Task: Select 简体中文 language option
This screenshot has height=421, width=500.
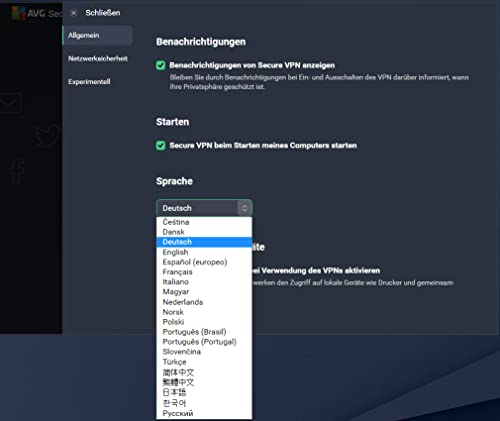Action: tap(204, 372)
